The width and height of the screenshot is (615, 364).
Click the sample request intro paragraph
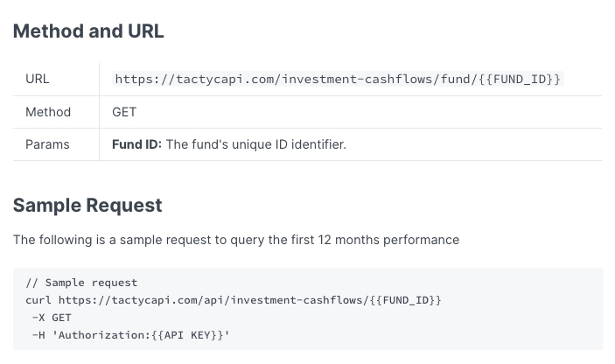[x=236, y=240]
